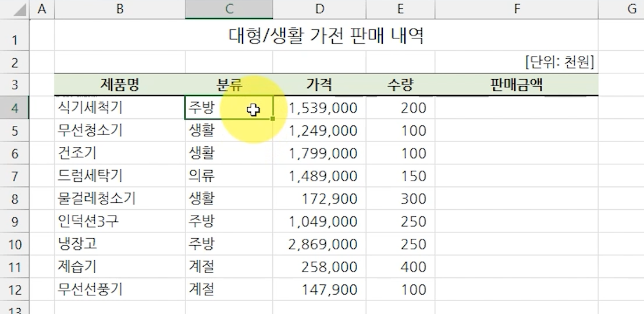Viewport: 644px width, 314px height.
Task: Click the price cell 147,900
Action: [319, 290]
